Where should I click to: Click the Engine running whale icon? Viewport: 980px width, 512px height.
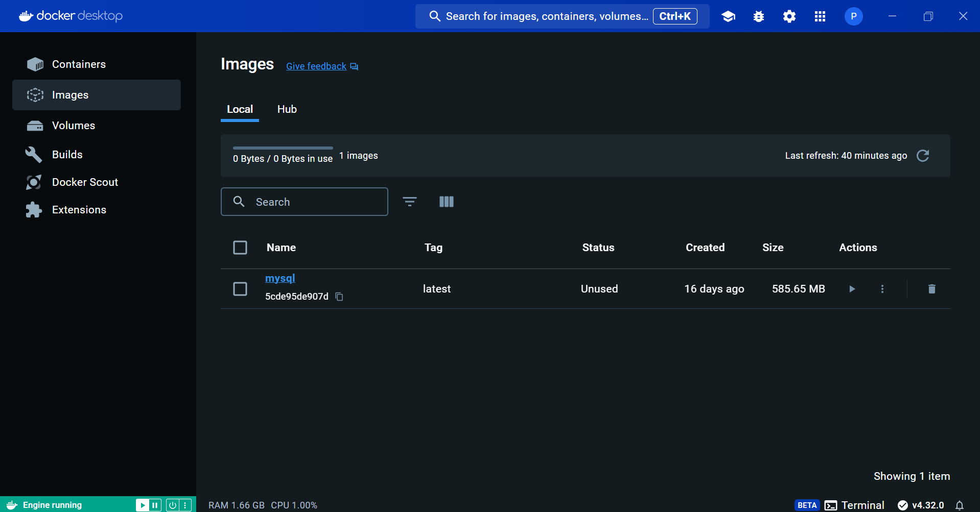[12, 505]
